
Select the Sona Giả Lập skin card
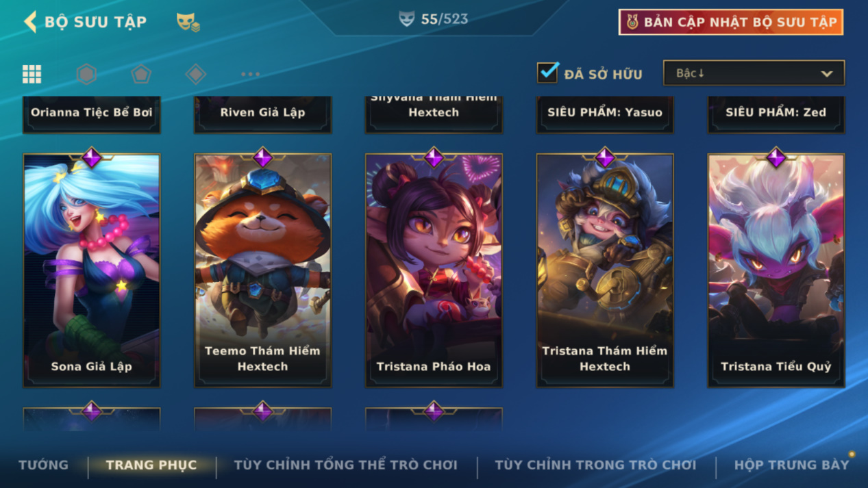point(92,270)
